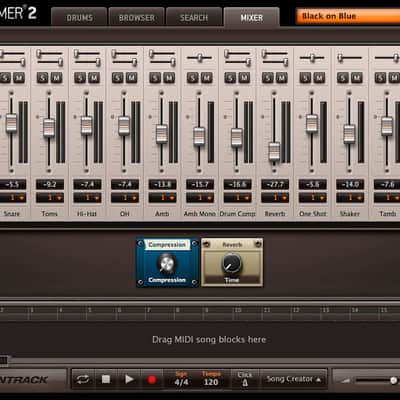The height and width of the screenshot is (400, 400).
Task: Solo the Amb Mono channel
Action: [x=193, y=78]
